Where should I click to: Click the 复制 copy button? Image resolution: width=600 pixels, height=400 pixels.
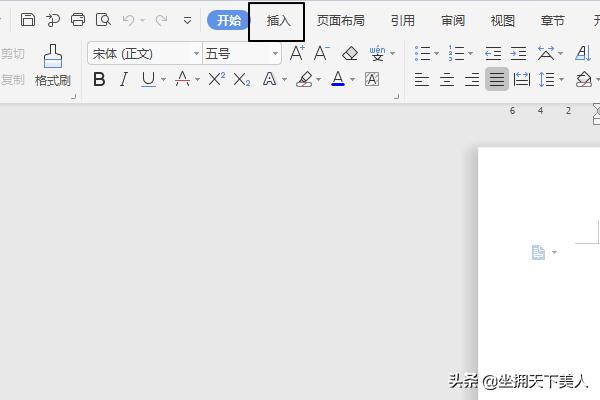point(13,80)
